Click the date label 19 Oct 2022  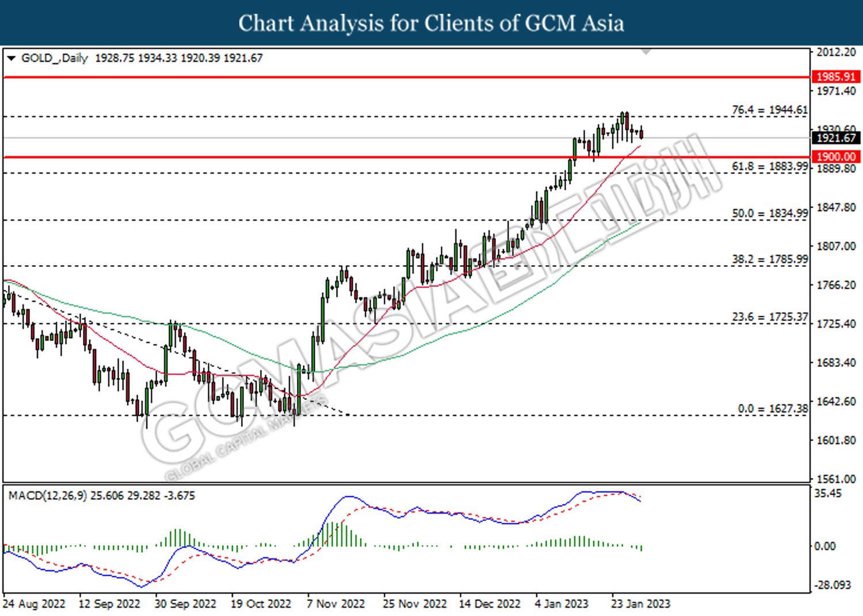261,604
